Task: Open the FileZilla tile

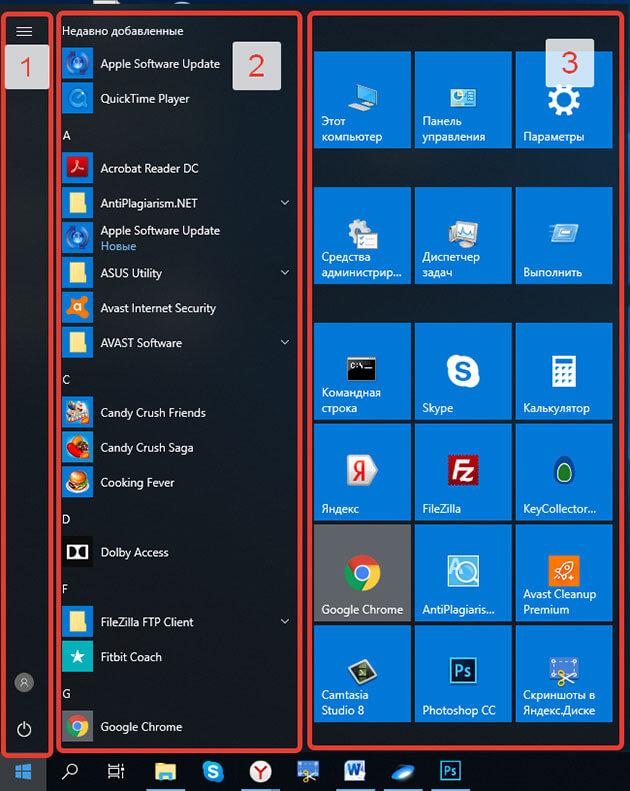Action: (463, 472)
